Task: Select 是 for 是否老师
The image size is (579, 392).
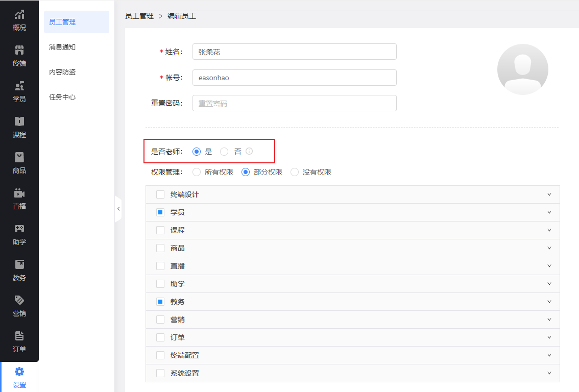Action: pyautogui.click(x=197, y=152)
